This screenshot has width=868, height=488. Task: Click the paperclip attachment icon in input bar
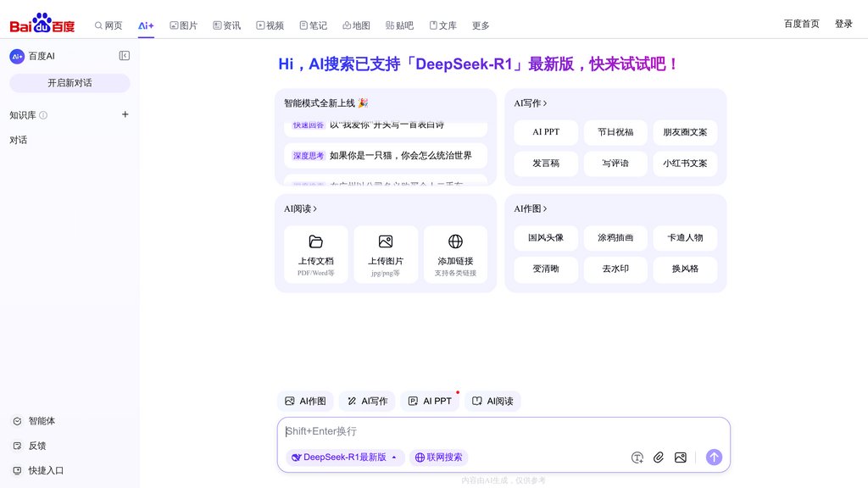point(659,457)
